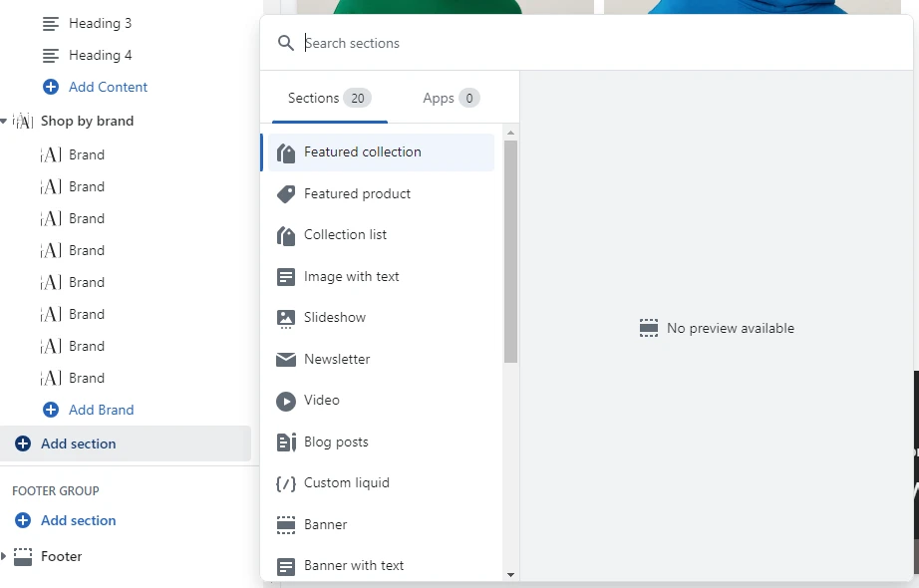Screen dimensions: 919x588
Task: Click Add section under Footer Group
Action: (78, 520)
